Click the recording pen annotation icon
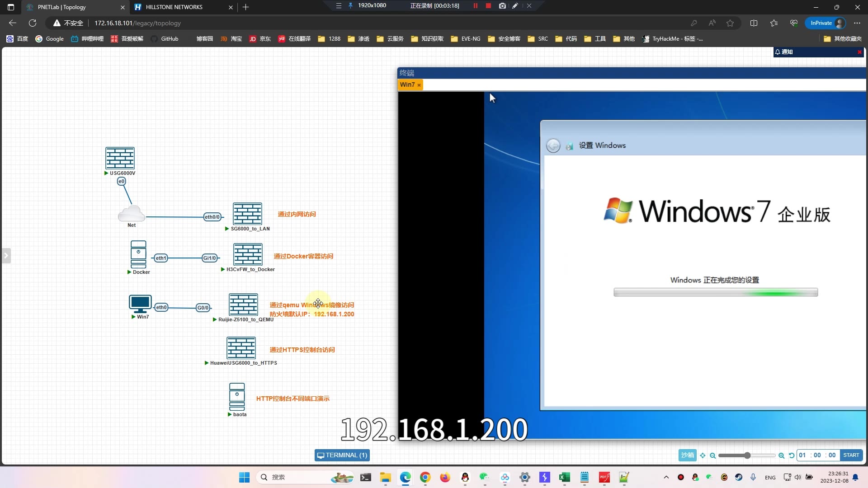This screenshot has width=868, height=488. (x=515, y=6)
